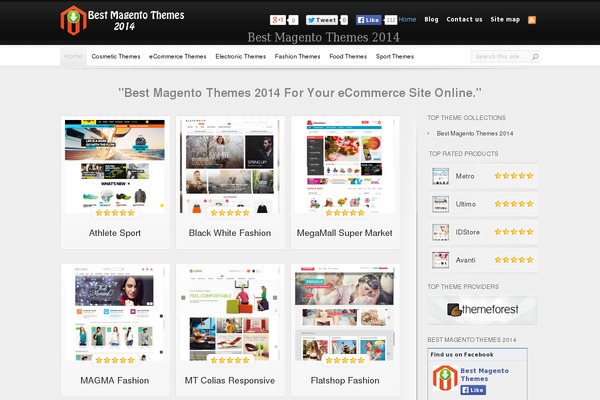This screenshot has width=600, height=400.
Task: Open the Electronic Themes menu
Action: [240, 56]
